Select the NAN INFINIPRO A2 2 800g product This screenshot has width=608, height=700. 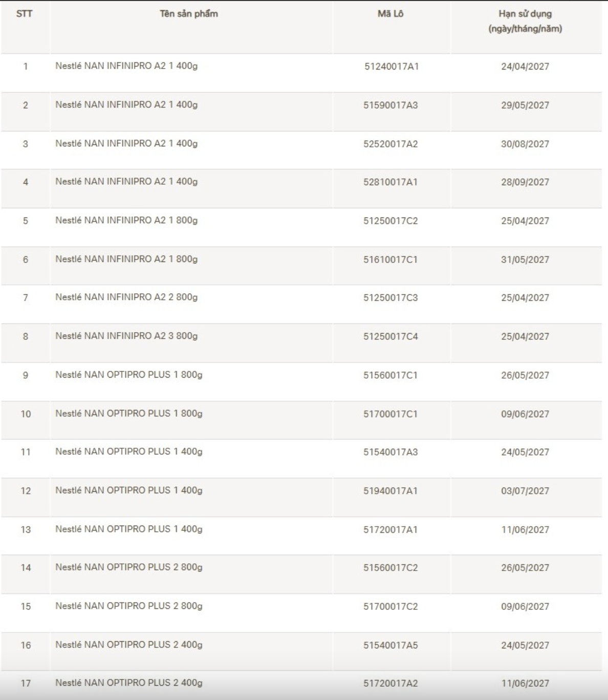click(x=126, y=297)
